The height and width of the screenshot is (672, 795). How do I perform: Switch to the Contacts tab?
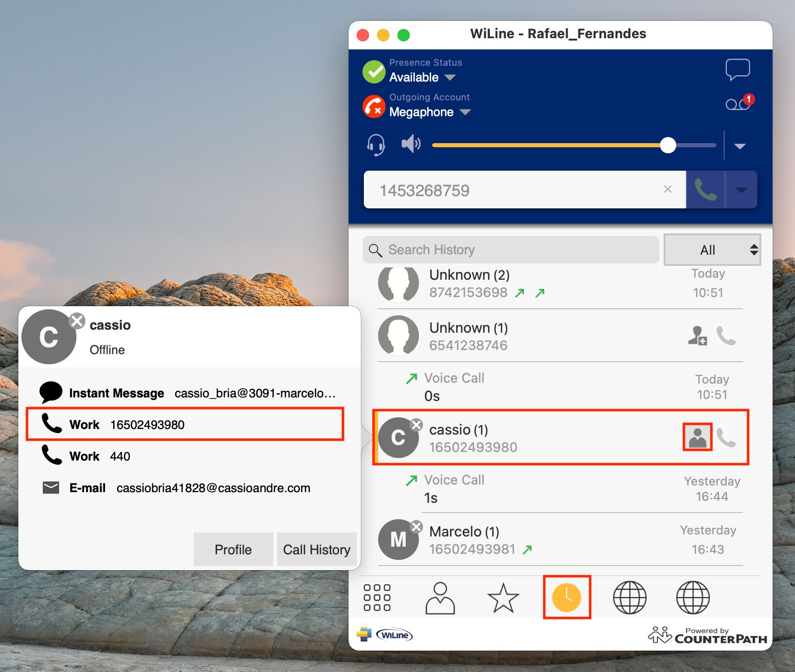pyautogui.click(x=440, y=598)
